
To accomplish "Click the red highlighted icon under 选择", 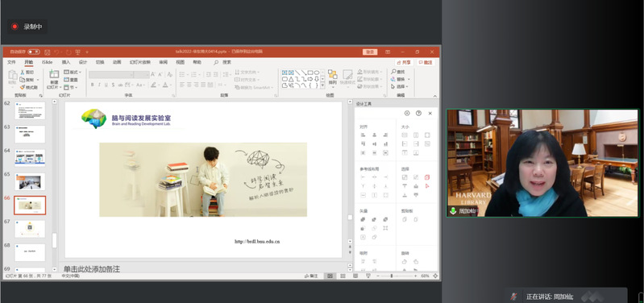I will pyautogui.click(x=427, y=177).
